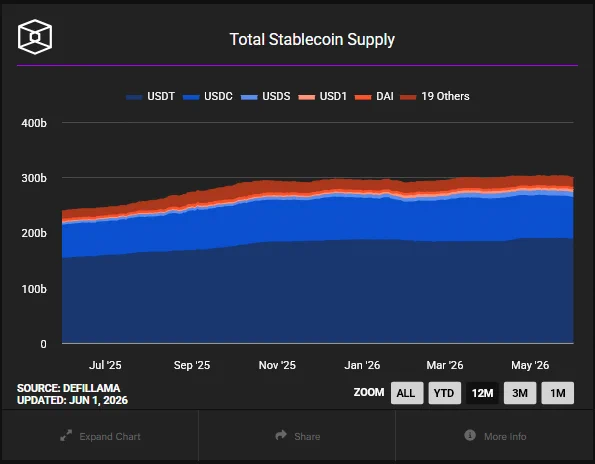
Task: Click the USDS light blue legend swatch
Action: pos(249,97)
